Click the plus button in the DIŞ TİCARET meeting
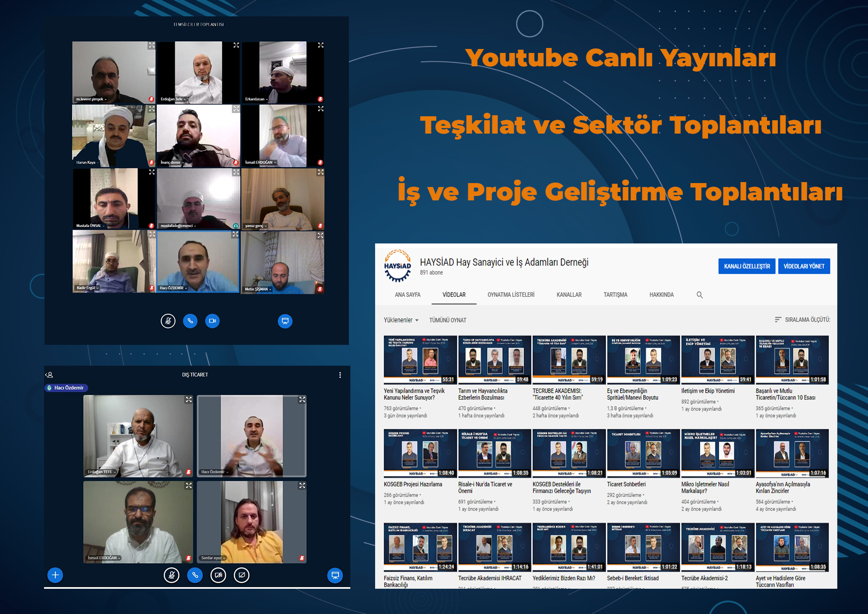 tap(55, 575)
